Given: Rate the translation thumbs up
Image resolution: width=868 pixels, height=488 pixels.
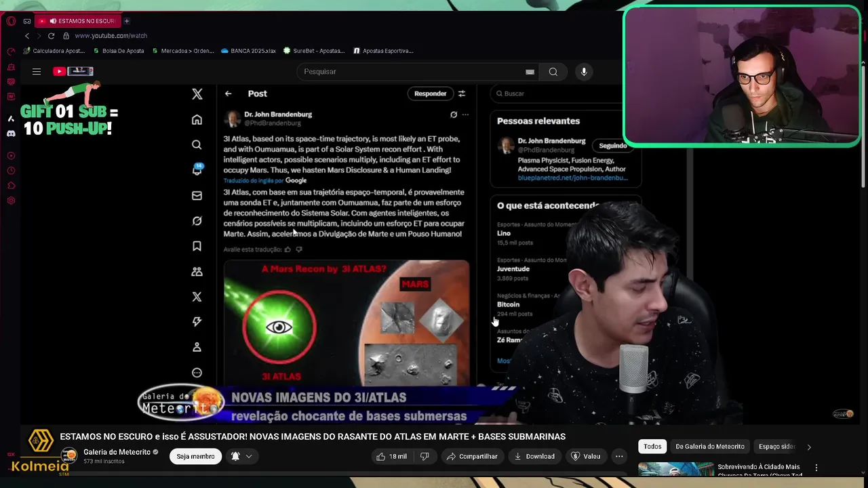Looking at the screenshot, I should (x=288, y=249).
